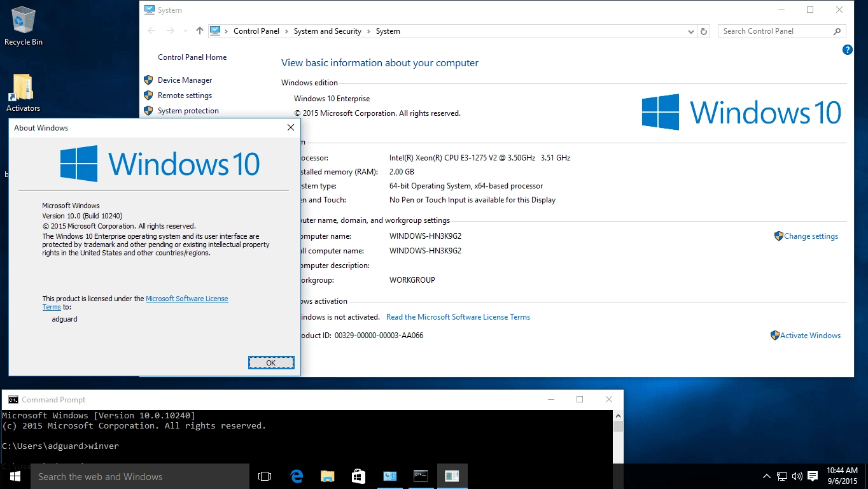This screenshot has height=489, width=868.
Task: Switch to About Windows taskbar button
Action: tap(452, 476)
